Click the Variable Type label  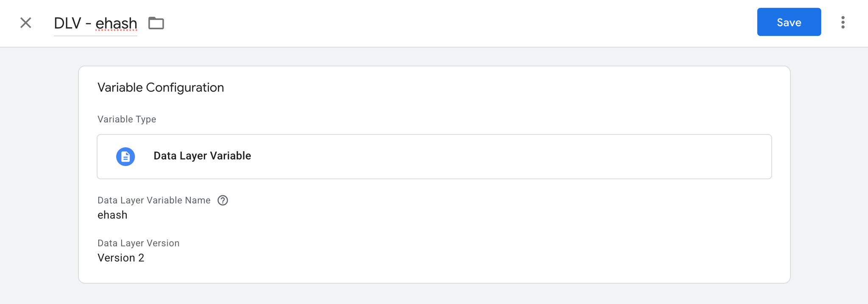(x=127, y=119)
